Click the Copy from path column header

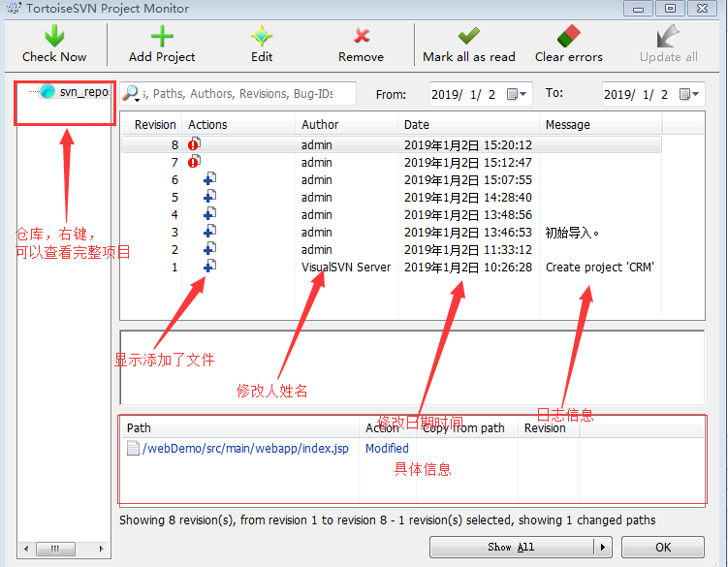coord(467,427)
